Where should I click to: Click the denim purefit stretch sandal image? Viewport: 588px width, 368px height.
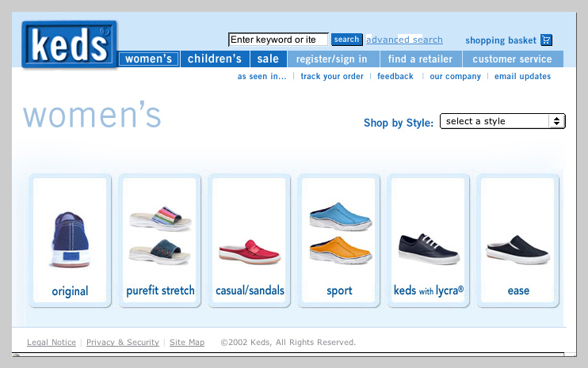[160, 251]
